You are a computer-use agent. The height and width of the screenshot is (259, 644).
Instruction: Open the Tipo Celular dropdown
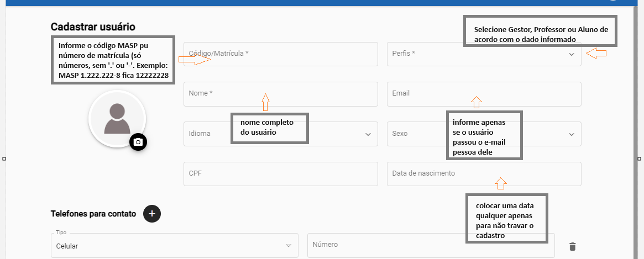click(x=174, y=245)
